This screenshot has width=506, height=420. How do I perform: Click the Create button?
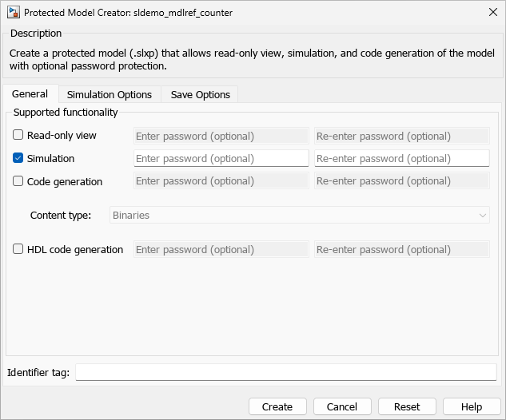(x=277, y=406)
